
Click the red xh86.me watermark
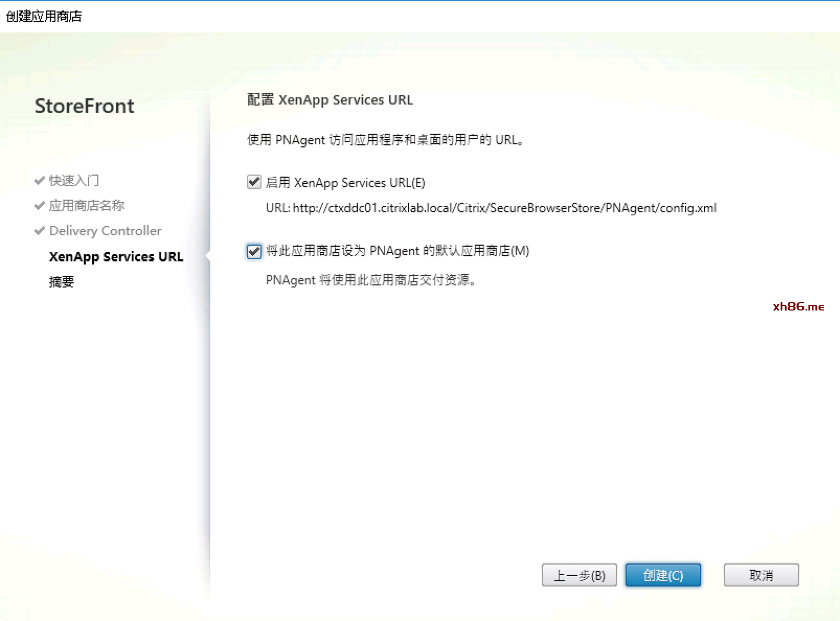pyautogui.click(x=798, y=307)
